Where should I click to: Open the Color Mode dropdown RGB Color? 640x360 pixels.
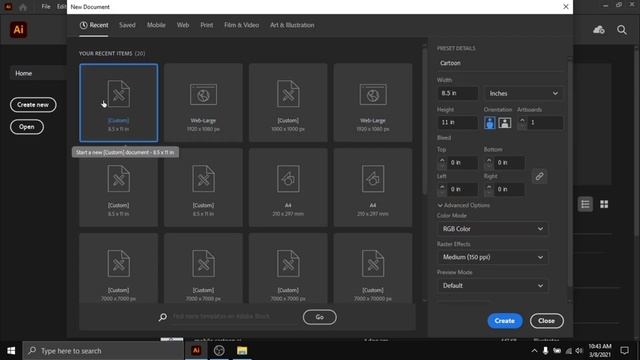point(493,229)
